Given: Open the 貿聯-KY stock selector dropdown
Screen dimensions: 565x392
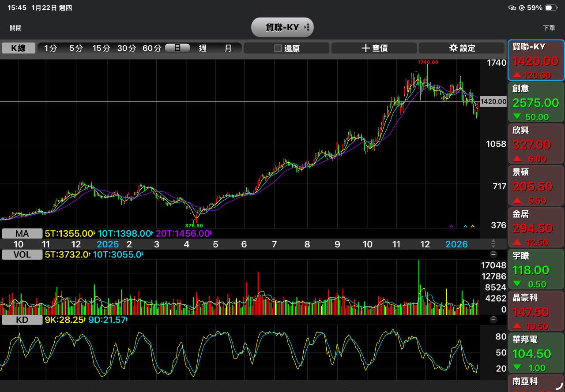Looking at the screenshot, I should click(282, 27).
